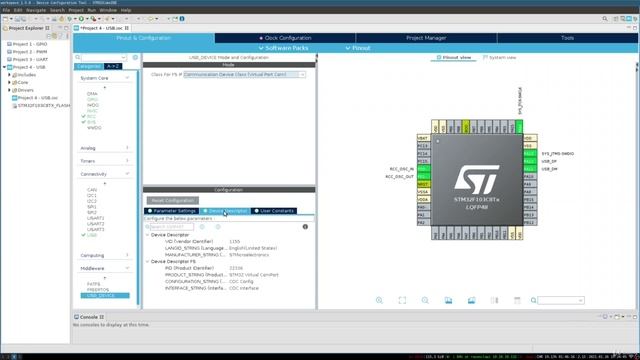Click the Collapse All icon in Project Explorer
The width and height of the screenshot is (640, 360).
point(48,36)
